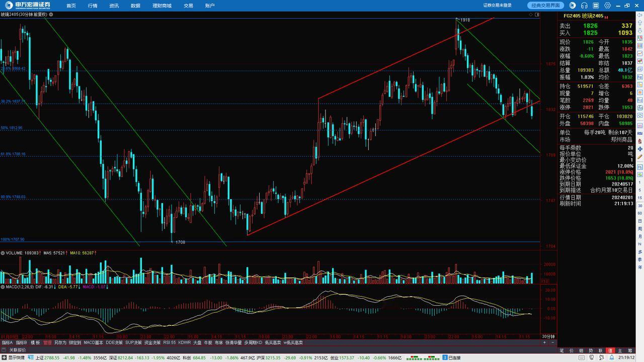
Task: Select the 指标B template tab
Action: click(22, 342)
